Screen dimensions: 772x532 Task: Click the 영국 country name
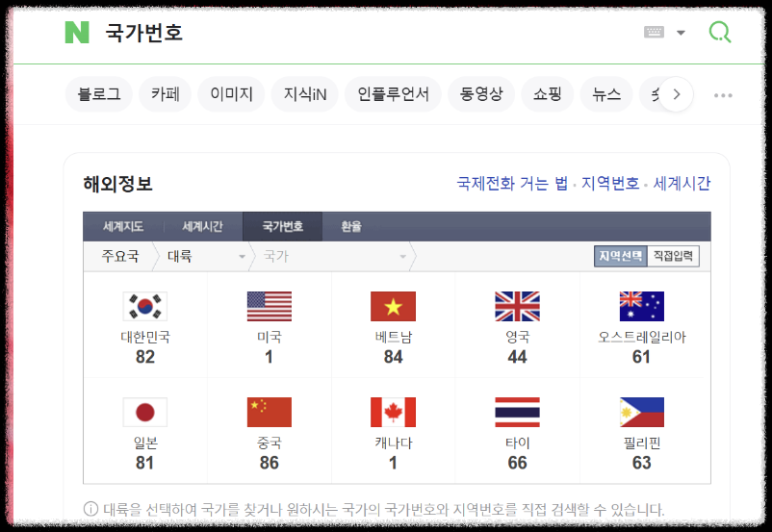pos(518,337)
